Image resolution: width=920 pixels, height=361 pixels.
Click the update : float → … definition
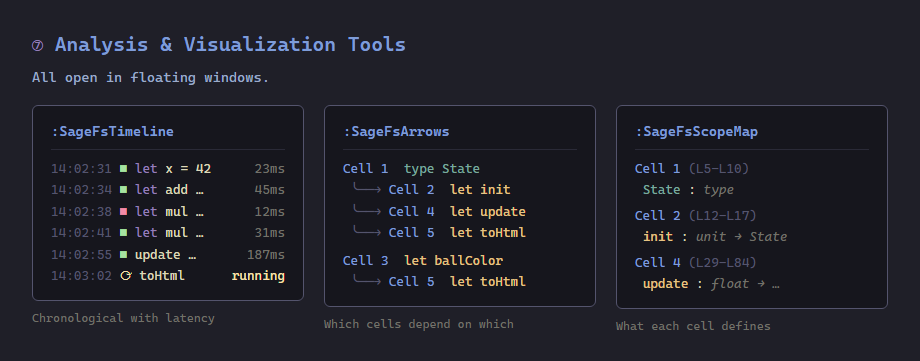[711, 284]
